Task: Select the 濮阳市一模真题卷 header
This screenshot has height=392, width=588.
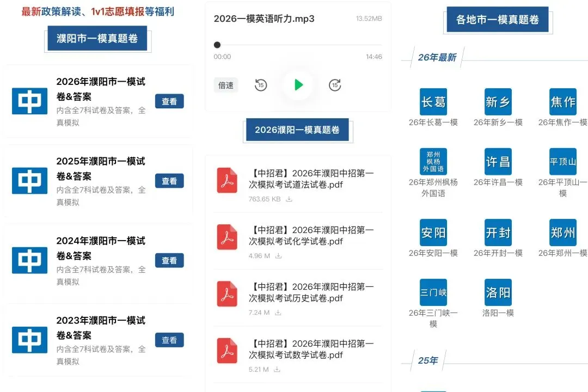Action: point(97,38)
